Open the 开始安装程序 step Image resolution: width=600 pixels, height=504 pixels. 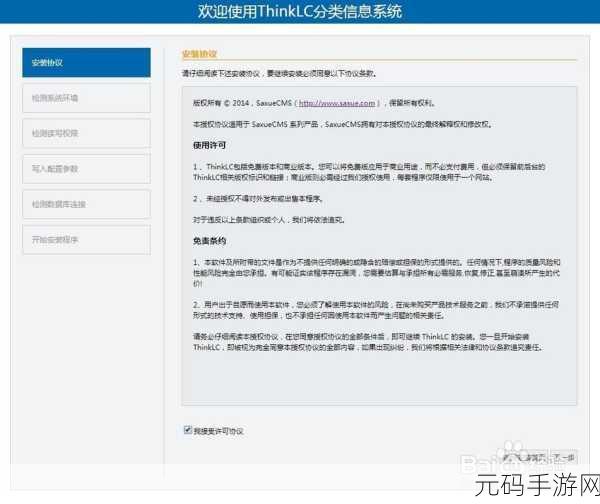pos(86,240)
